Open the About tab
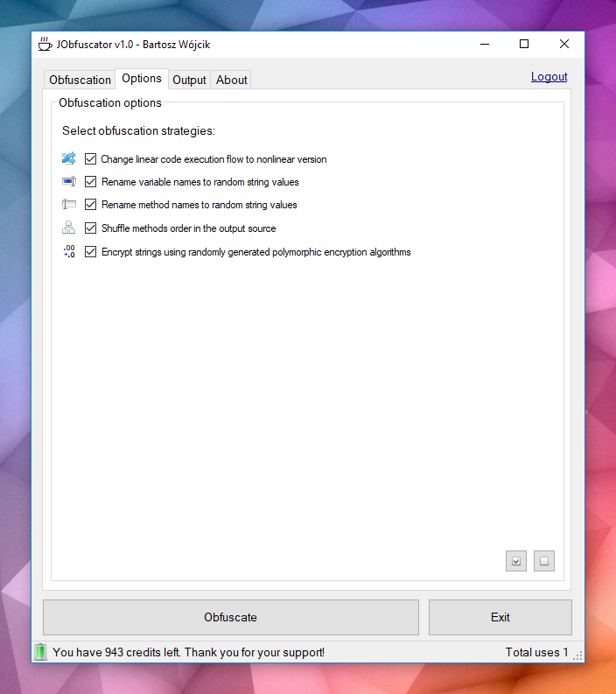The image size is (616, 694). click(232, 80)
